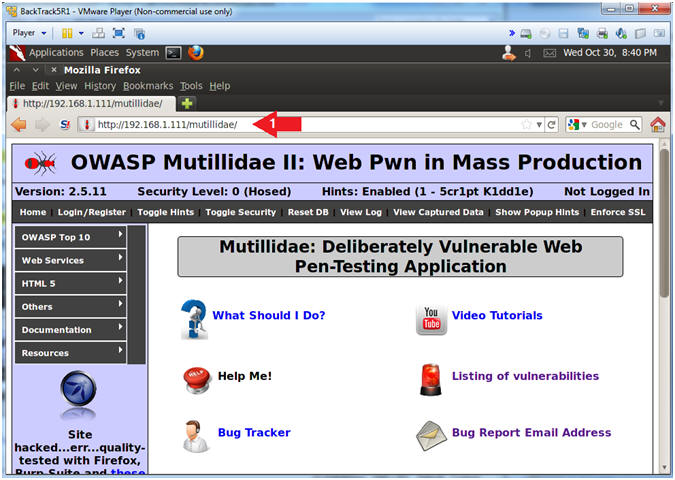Open the Firefox File menu
675x480 pixels.
click(x=17, y=86)
